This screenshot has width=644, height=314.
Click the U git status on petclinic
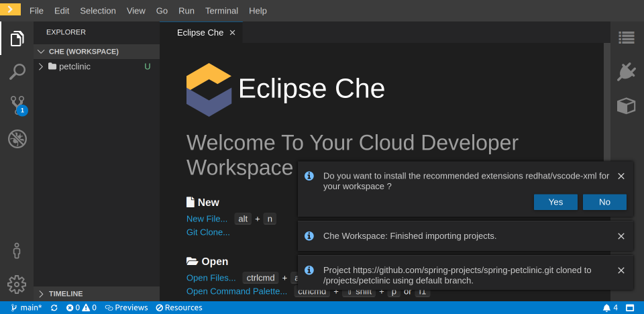(x=148, y=66)
